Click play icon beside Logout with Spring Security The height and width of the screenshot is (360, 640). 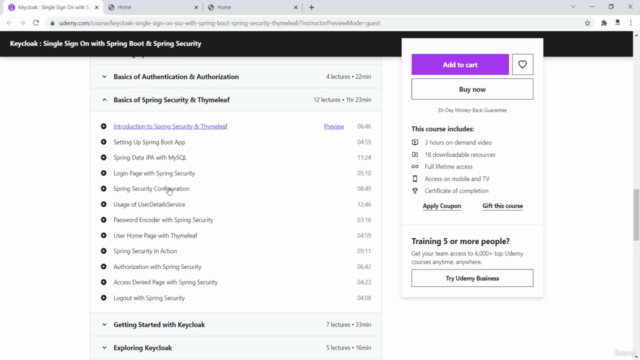[104, 298]
